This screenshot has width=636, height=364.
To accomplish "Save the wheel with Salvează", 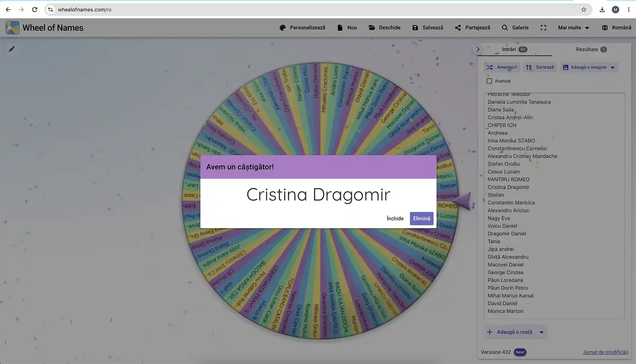I will click(428, 27).
